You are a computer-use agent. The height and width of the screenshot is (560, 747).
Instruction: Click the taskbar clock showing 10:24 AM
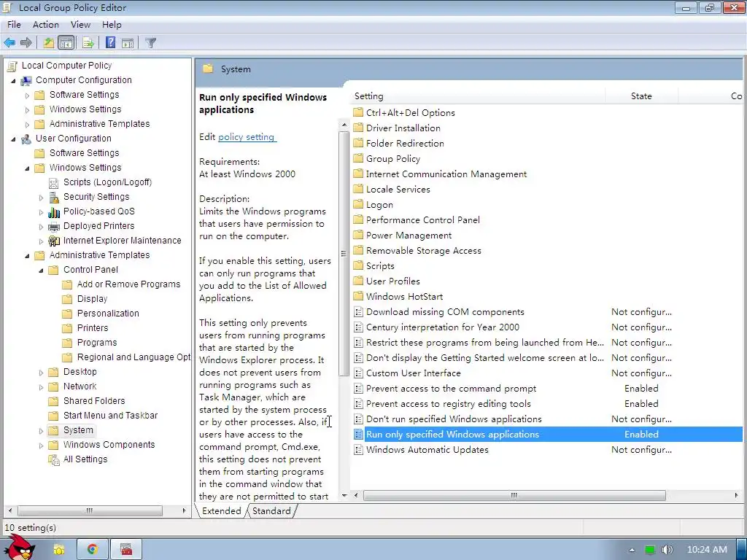707,550
